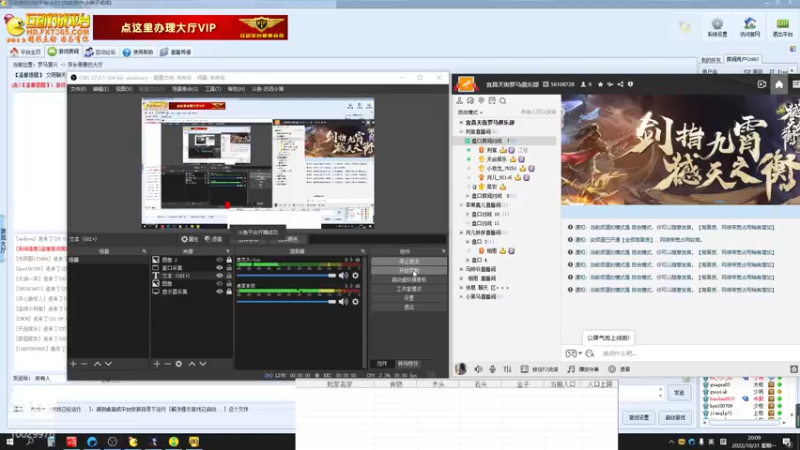
Task: Open the 编辑(E) menu in OBS
Action: click(x=101, y=89)
